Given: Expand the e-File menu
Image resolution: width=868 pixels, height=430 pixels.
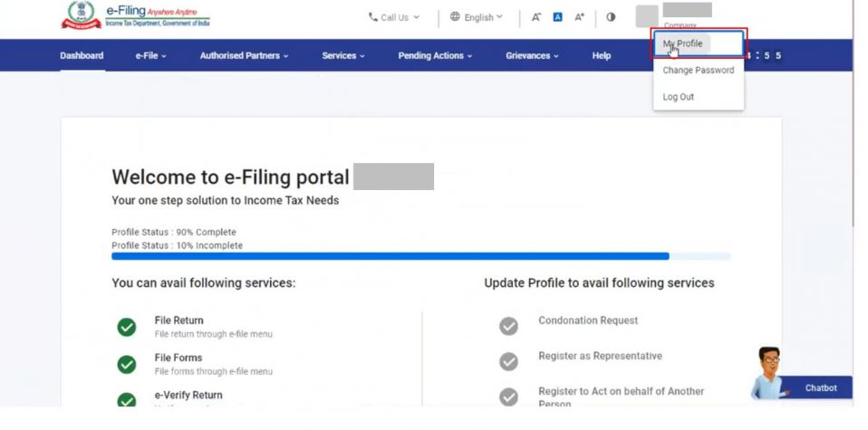Looking at the screenshot, I should pyautogui.click(x=151, y=56).
